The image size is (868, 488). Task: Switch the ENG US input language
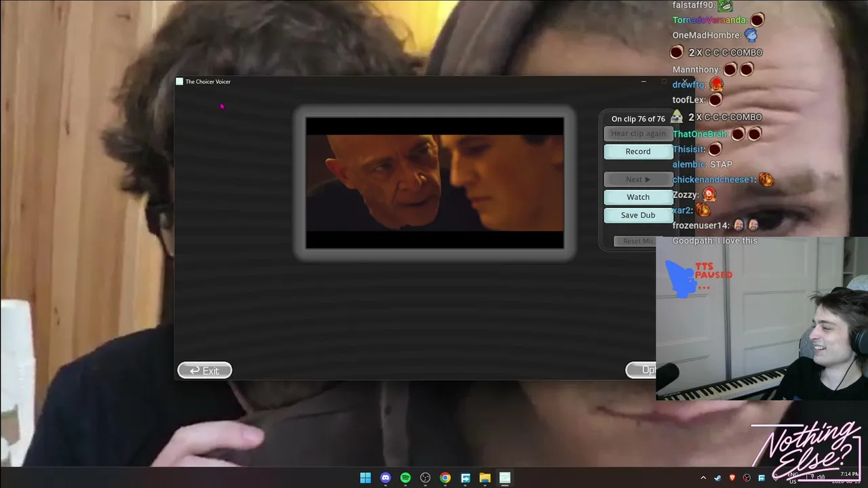tap(792, 478)
